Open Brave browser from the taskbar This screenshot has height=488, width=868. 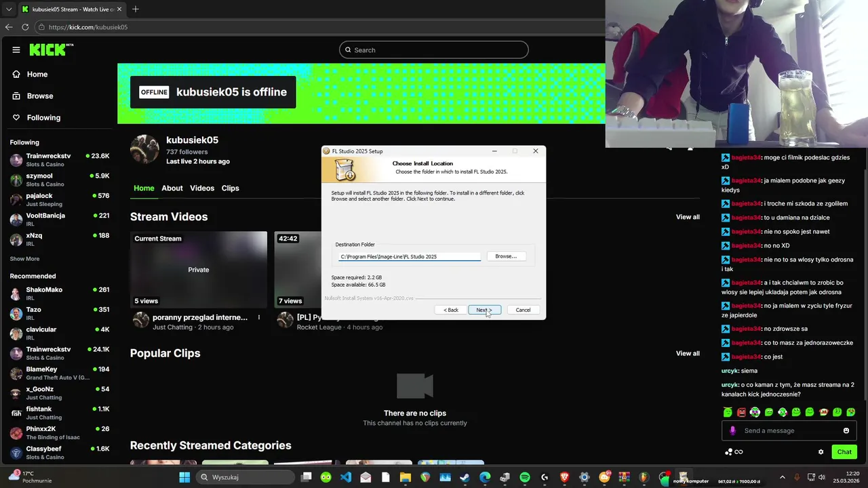[x=565, y=477]
